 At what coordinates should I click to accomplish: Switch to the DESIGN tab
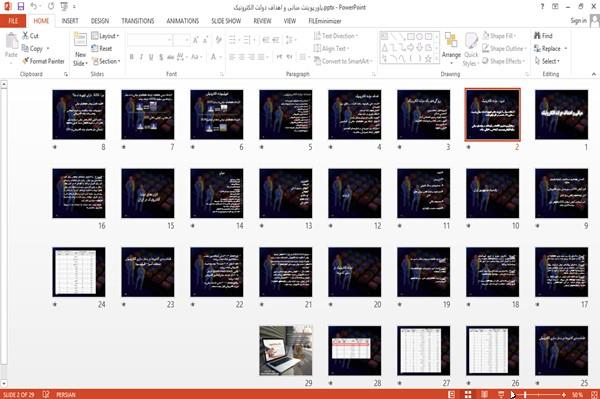point(100,21)
